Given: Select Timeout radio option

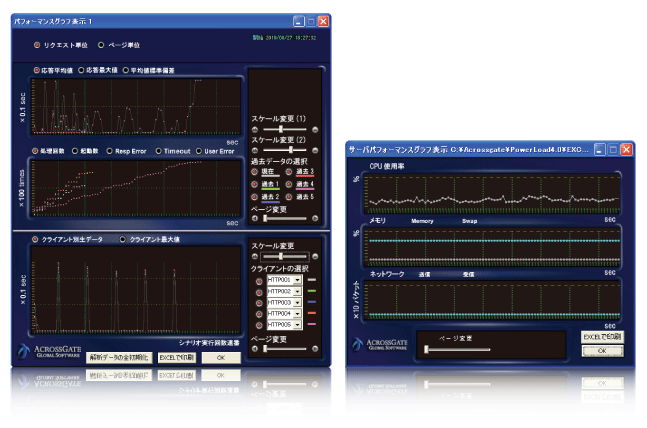Looking at the screenshot, I should 158,151.
